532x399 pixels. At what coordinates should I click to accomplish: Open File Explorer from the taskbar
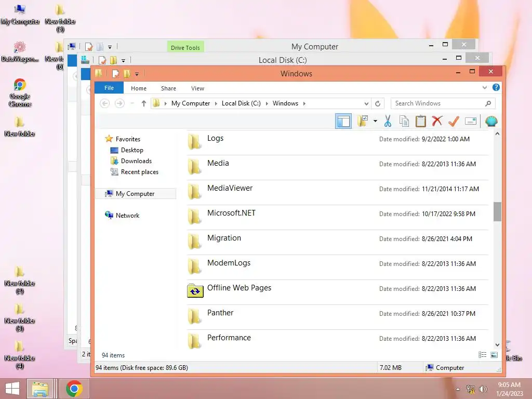click(40, 389)
